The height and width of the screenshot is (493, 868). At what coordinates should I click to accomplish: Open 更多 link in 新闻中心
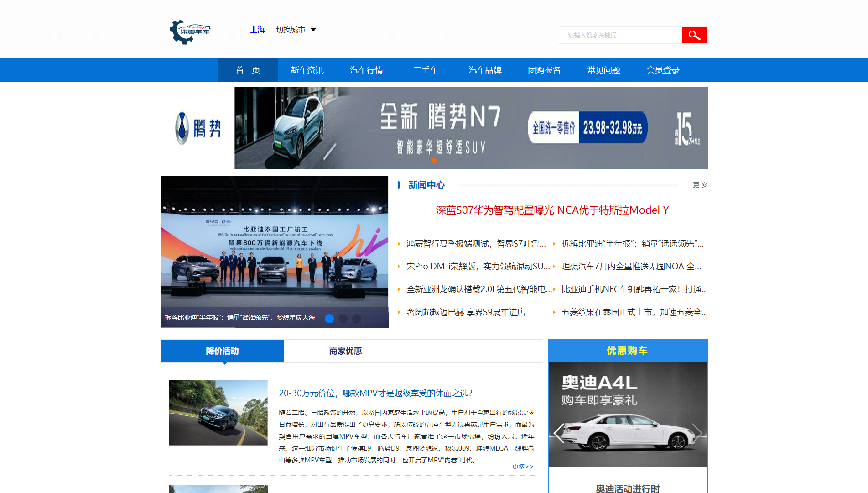(700, 185)
